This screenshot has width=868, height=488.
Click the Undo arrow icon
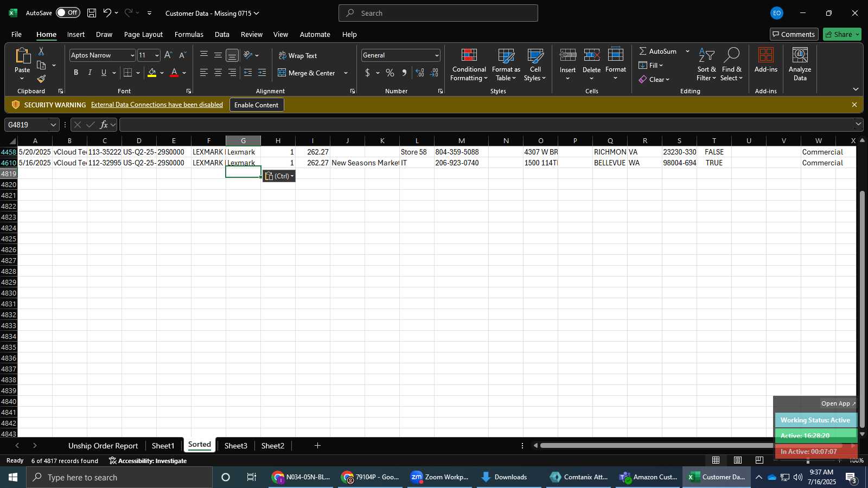(107, 13)
